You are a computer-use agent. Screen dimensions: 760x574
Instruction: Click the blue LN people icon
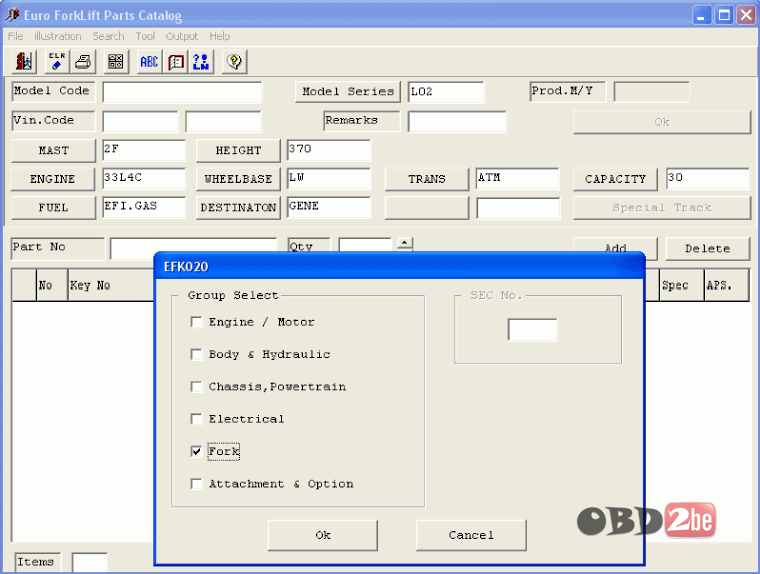pyautogui.click(x=201, y=62)
